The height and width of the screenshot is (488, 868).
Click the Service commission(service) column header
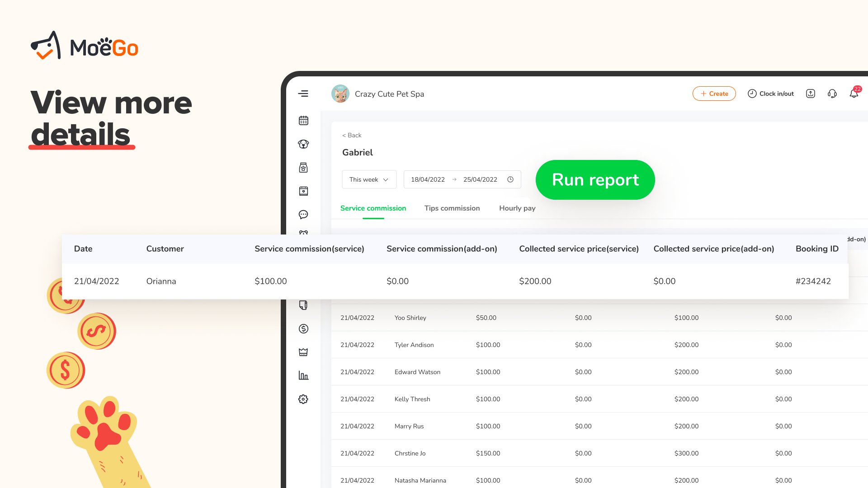309,249
